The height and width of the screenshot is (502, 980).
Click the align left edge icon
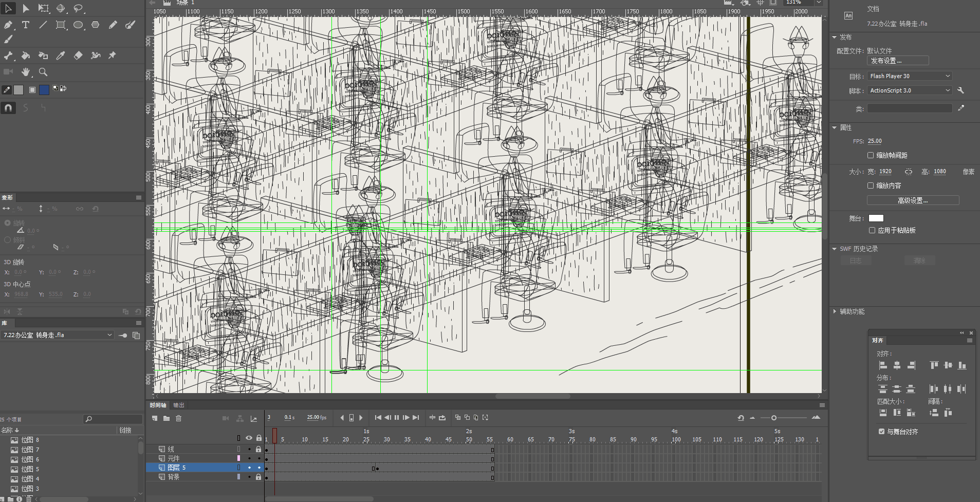(x=883, y=365)
